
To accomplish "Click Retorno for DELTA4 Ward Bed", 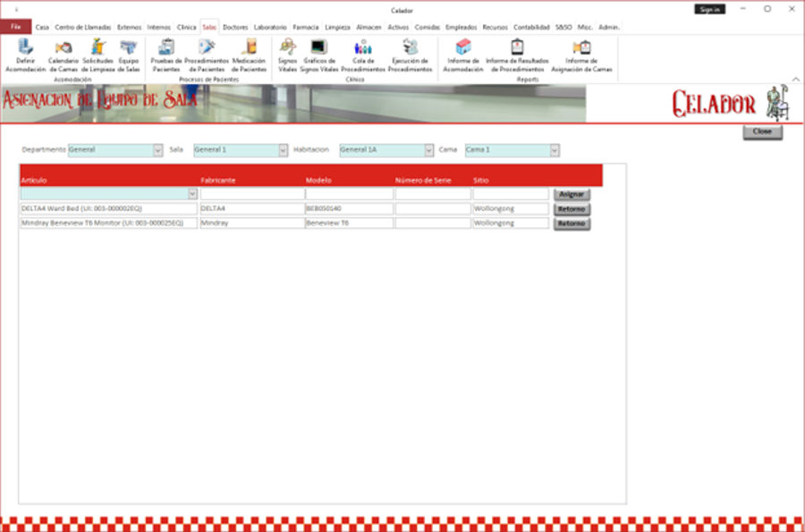I will click(572, 209).
